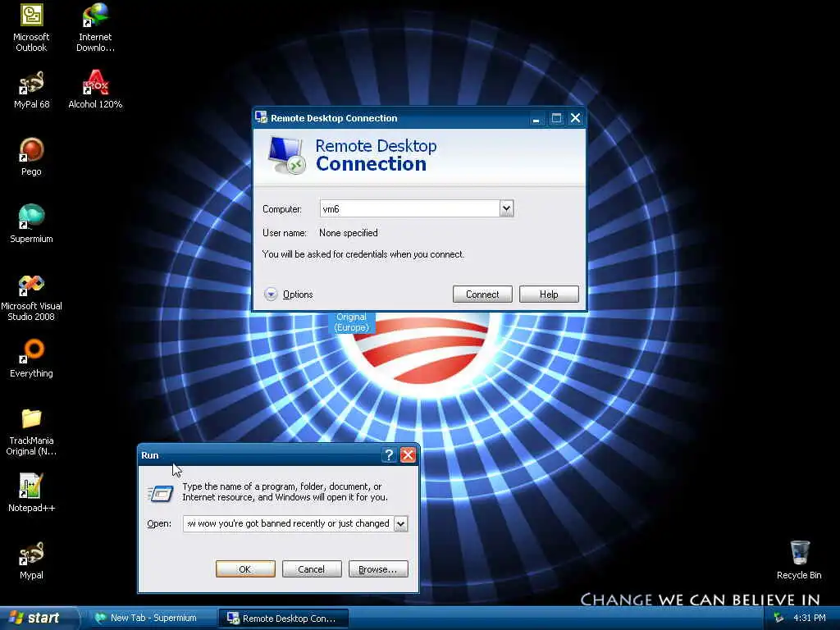Select the Internet Download desktop shortcut
This screenshot has height=630, width=840.
(95, 27)
